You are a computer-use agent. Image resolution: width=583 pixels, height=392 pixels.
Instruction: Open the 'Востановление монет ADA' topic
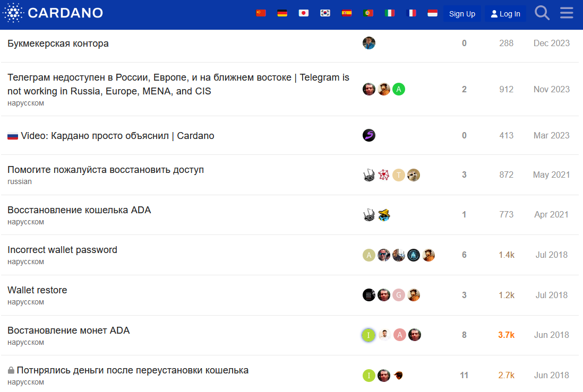click(68, 330)
